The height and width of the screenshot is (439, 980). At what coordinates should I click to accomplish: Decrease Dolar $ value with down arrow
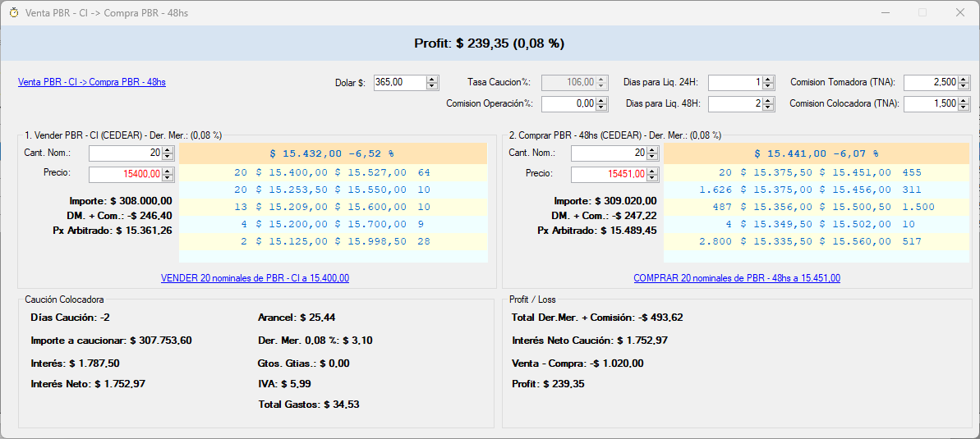coord(433,86)
